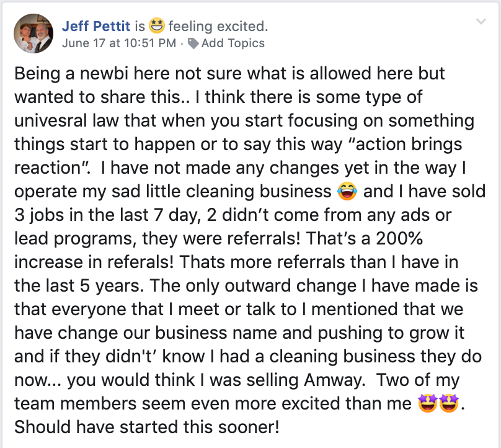The height and width of the screenshot is (448, 501).
Task: Expand the post options chevron
Action: tap(481, 23)
